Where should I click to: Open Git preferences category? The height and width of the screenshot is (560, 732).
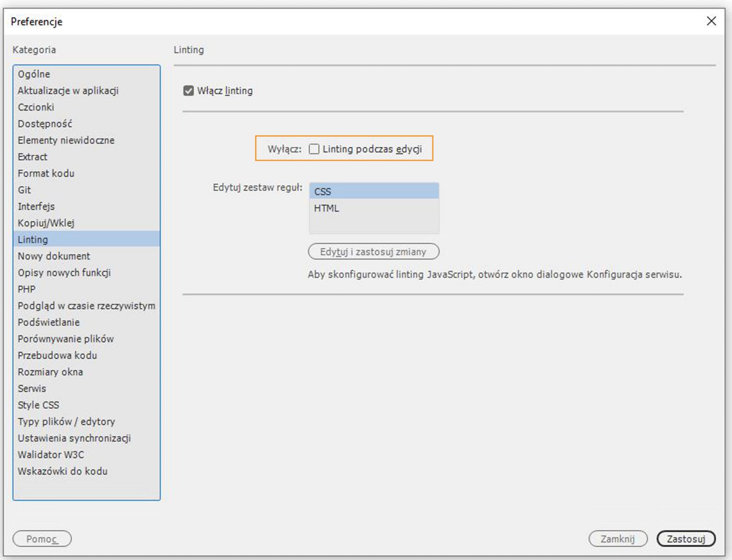24,190
